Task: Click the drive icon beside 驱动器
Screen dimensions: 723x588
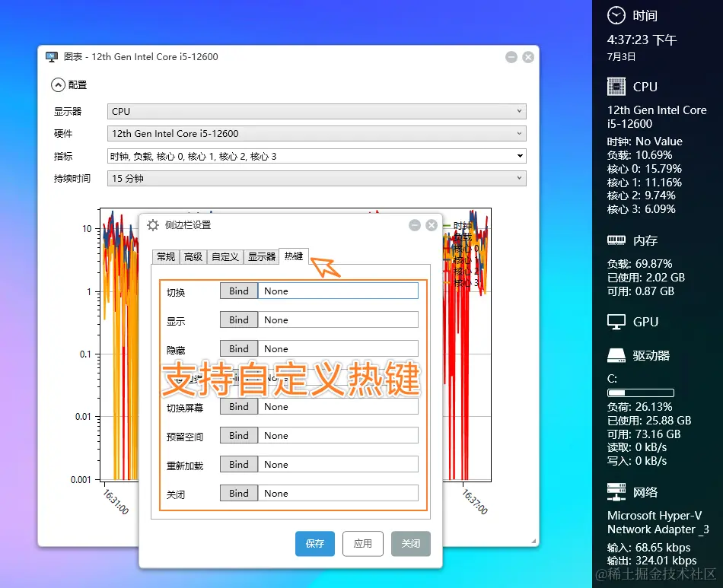Action: (616, 355)
